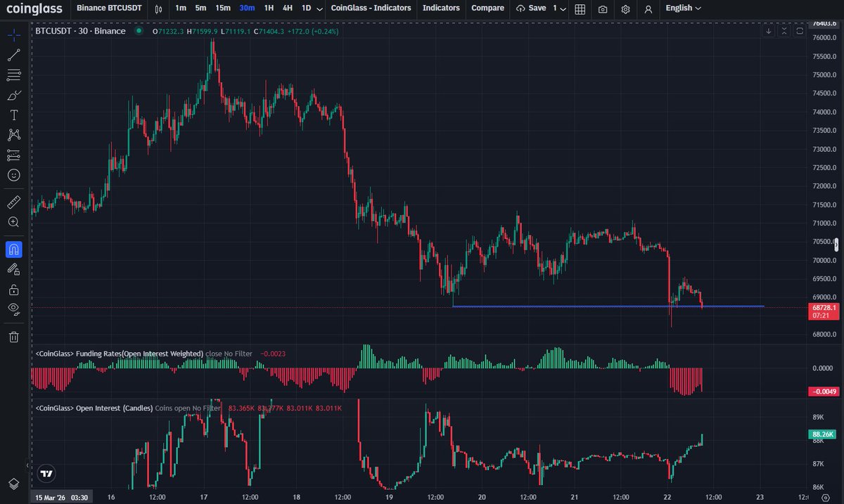This screenshot has width=844, height=504.
Task: Click the BTCUSDT · 30 · Binance chart legend
Action: (x=80, y=31)
